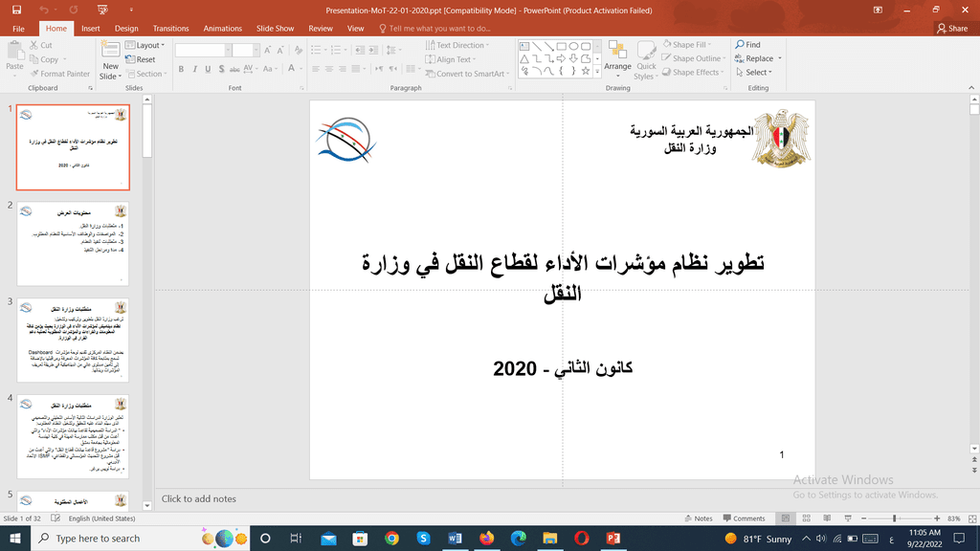This screenshot has width=980, height=551.
Task: Open Quick Styles gallery
Action: coord(646,60)
